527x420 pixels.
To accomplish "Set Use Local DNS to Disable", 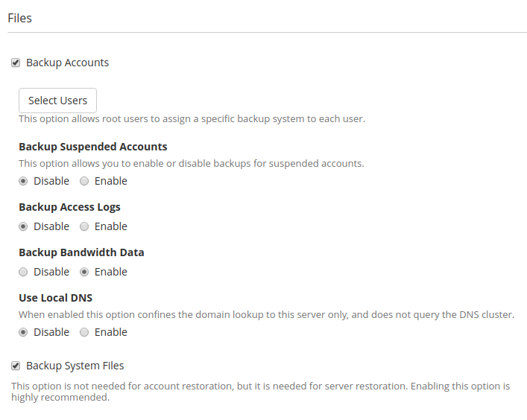I will point(23,332).
